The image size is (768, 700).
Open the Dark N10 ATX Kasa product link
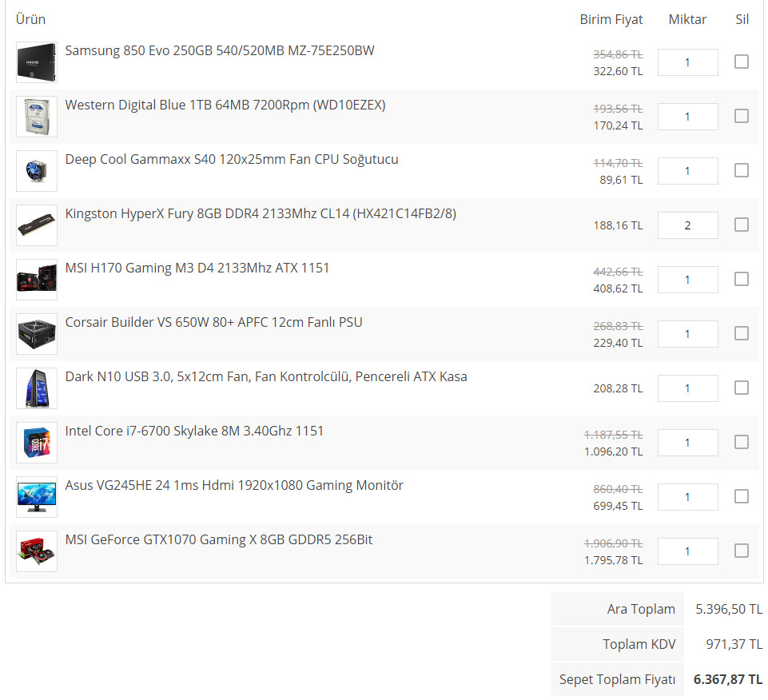click(266, 376)
